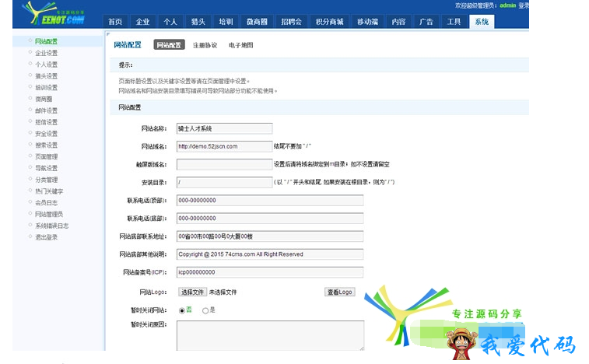Viewport: 589px width, 364px height.
Task: Open the 培训 top menu
Action: [x=226, y=22]
